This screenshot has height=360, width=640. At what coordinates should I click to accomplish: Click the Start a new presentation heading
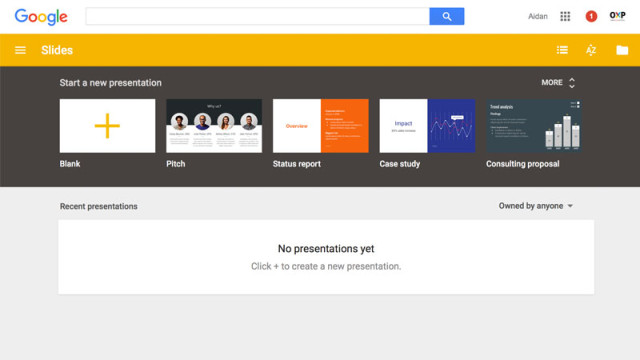[x=111, y=83]
